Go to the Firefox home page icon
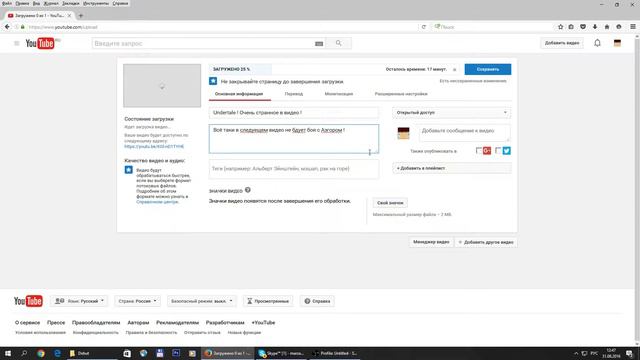The width and height of the screenshot is (640, 360). point(607,27)
